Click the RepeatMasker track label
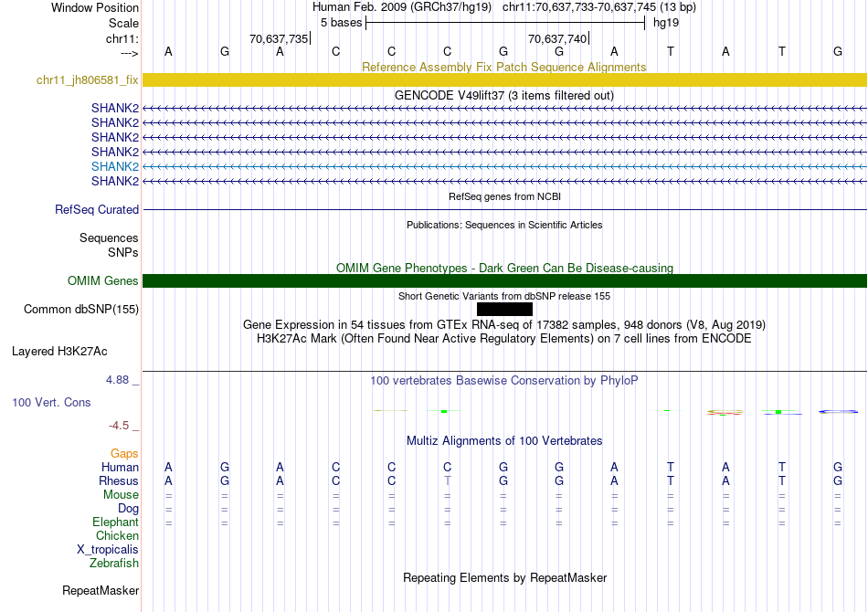The image size is (868, 612). [101, 591]
